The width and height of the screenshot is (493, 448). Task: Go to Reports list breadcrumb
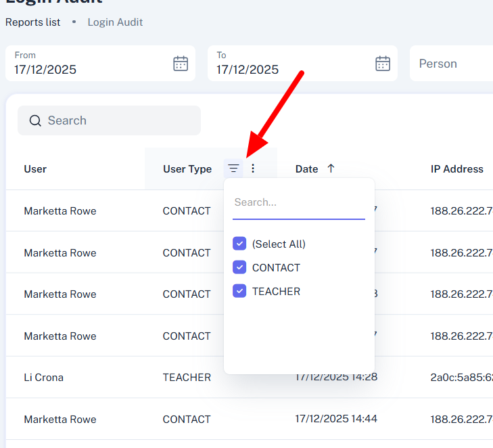[32, 22]
